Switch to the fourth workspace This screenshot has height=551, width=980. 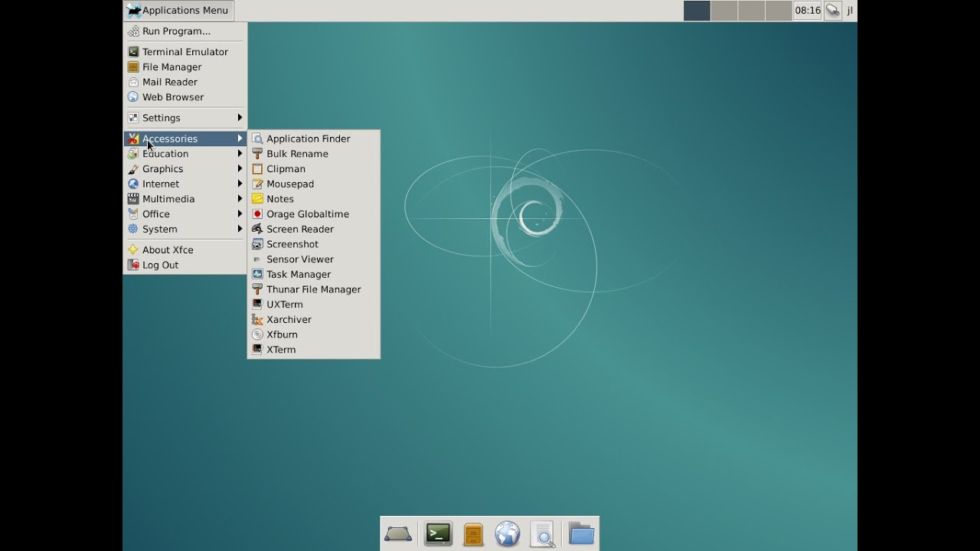click(x=779, y=11)
